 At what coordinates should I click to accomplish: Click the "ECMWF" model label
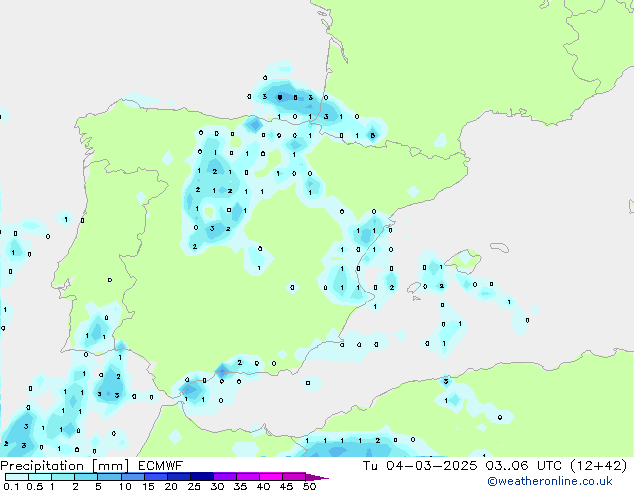click(161, 466)
